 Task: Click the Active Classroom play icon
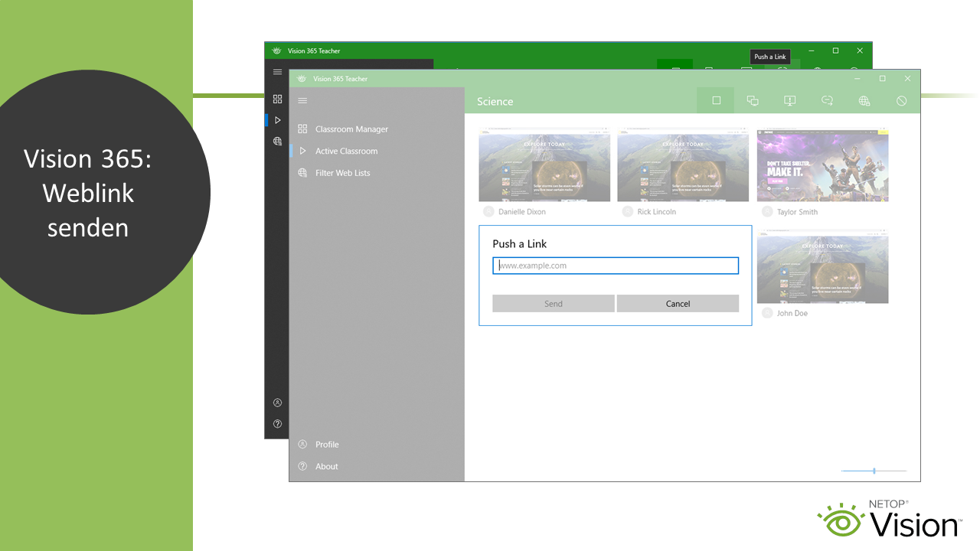pyautogui.click(x=302, y=151)
